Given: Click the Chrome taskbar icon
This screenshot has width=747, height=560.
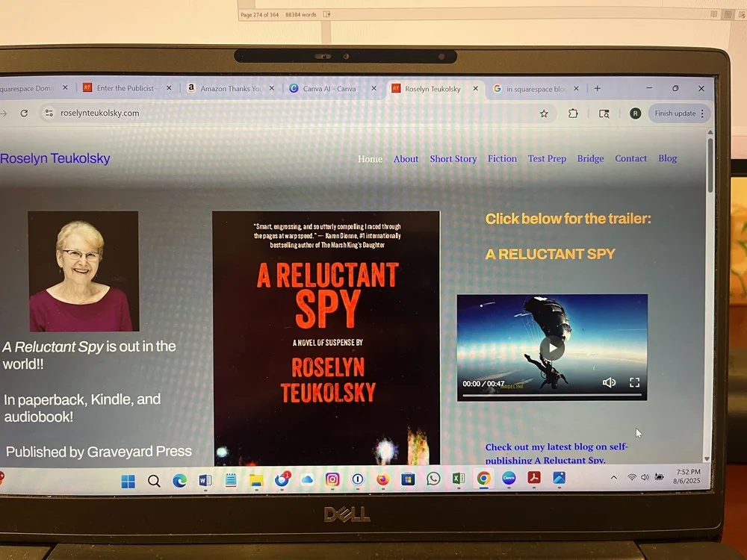Looking at the screenshot, I should point(483,478).
